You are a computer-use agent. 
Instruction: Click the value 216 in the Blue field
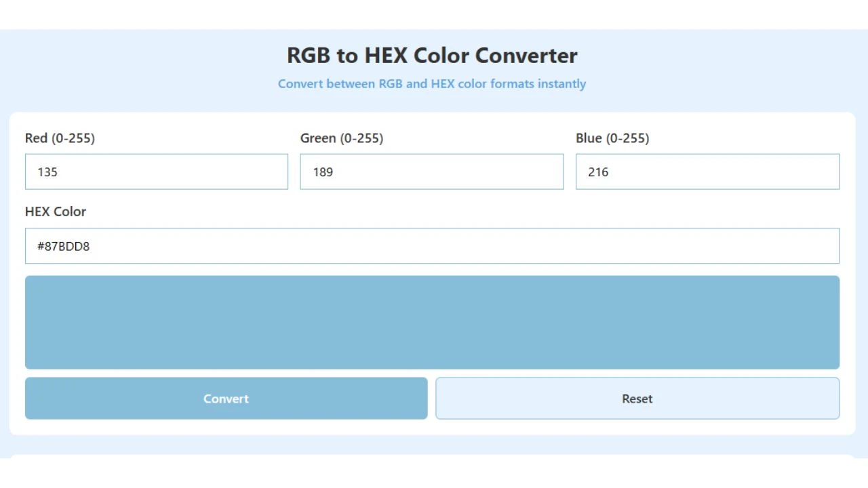599,172
